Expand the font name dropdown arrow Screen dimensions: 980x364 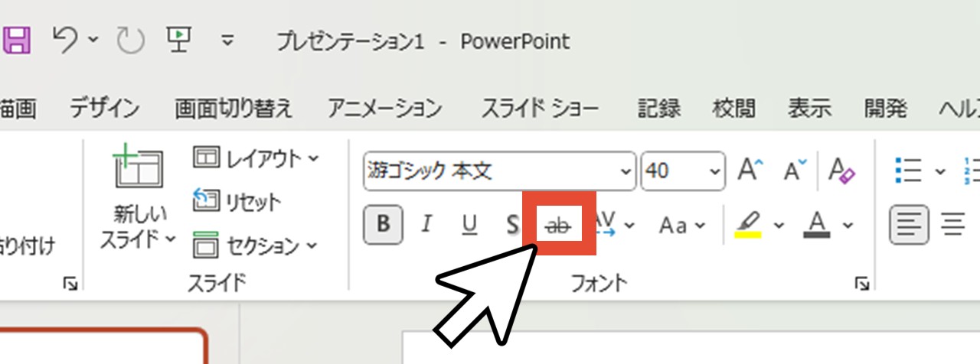click(x=627, y=171)
